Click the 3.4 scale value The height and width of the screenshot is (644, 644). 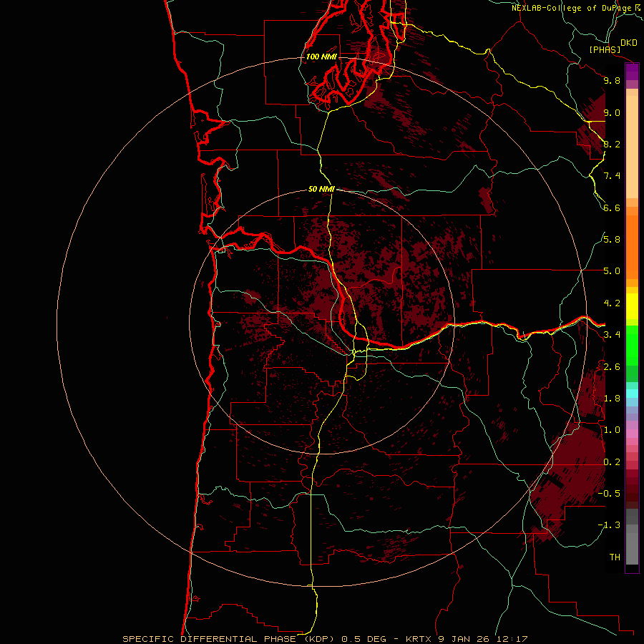coord(612,335)
